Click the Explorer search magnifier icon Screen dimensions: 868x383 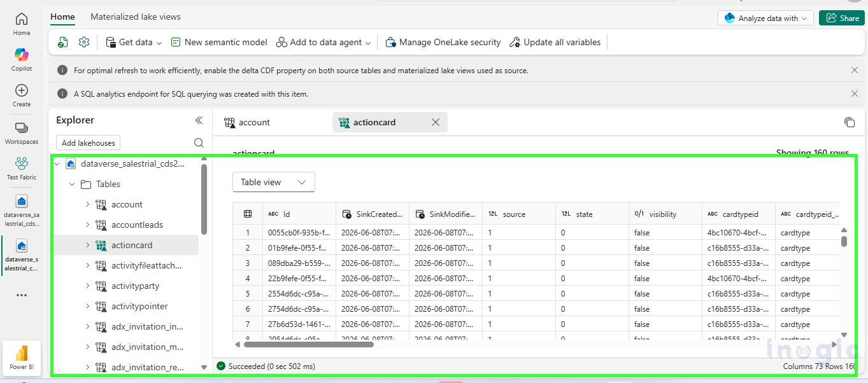tap(199, 143)
